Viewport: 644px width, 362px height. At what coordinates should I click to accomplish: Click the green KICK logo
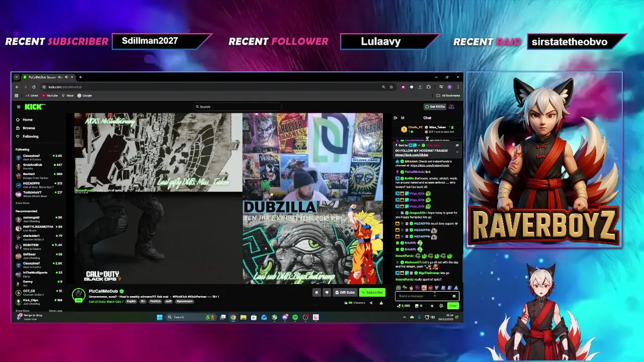[x=33, y=107]
